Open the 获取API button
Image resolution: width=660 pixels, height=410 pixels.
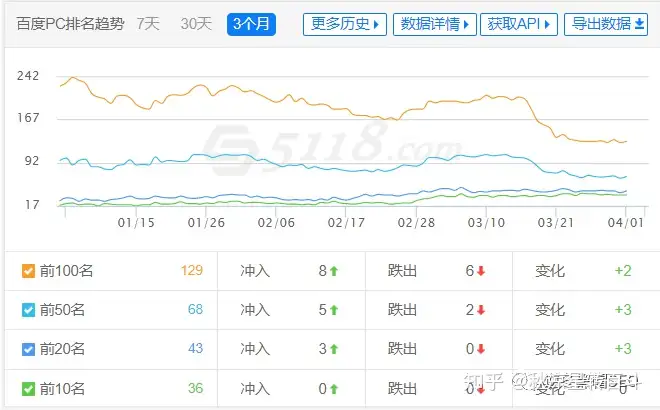pyautogui.click(x=519, y=24)
